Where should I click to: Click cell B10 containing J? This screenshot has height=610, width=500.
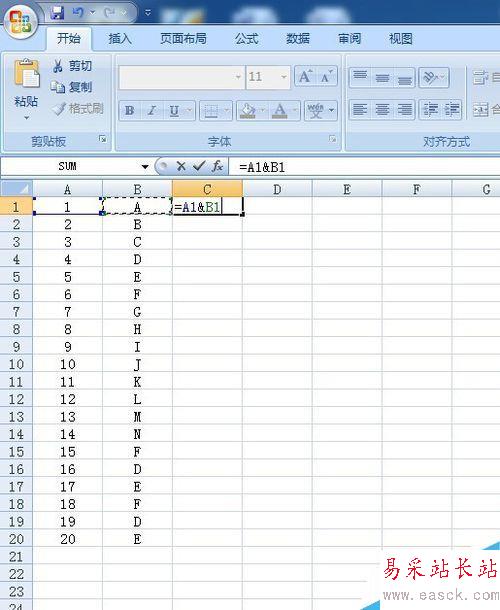click(x=137, y=364)
